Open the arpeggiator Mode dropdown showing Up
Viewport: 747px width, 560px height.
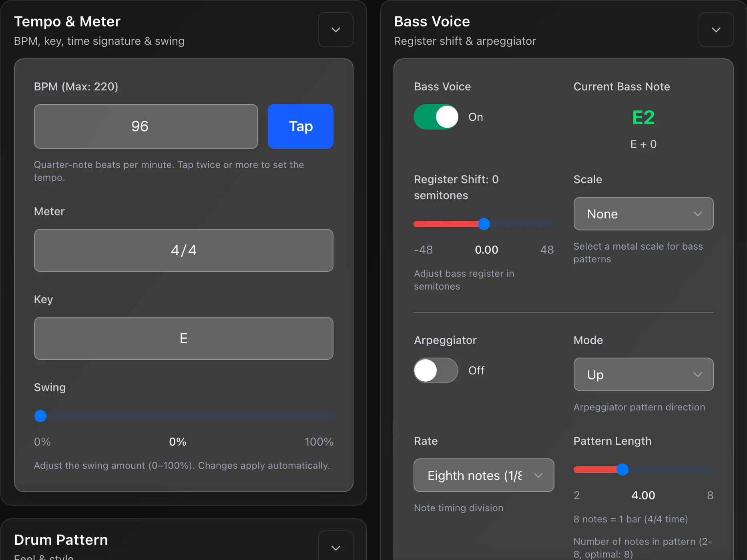[x=643, y=374]
